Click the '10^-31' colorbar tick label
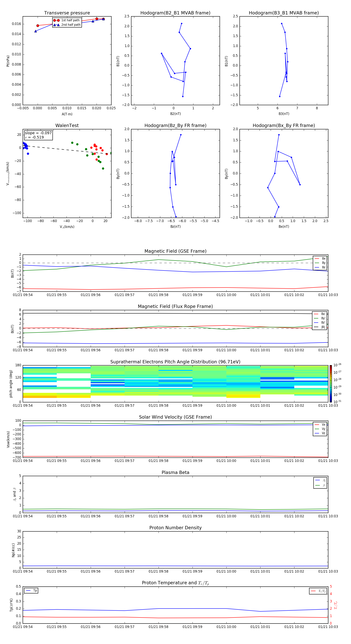Image resolution: width=351 pixels, height=644 pixels. 337,402
